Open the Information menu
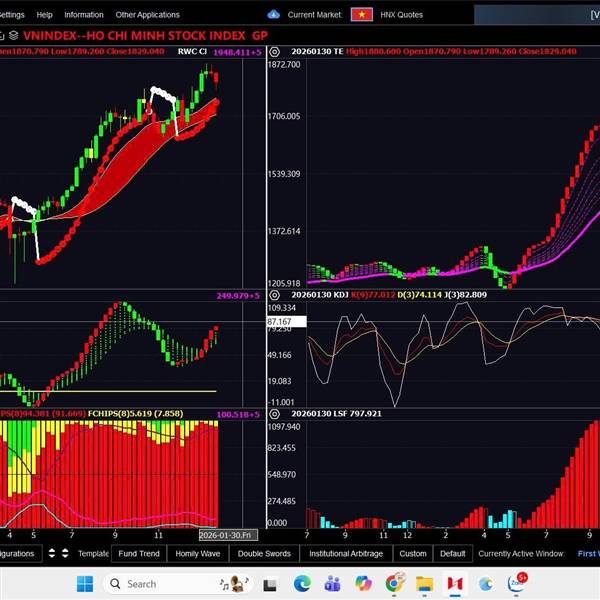The width and height of the screenshot is (600, 600). [x=84, y=15]
